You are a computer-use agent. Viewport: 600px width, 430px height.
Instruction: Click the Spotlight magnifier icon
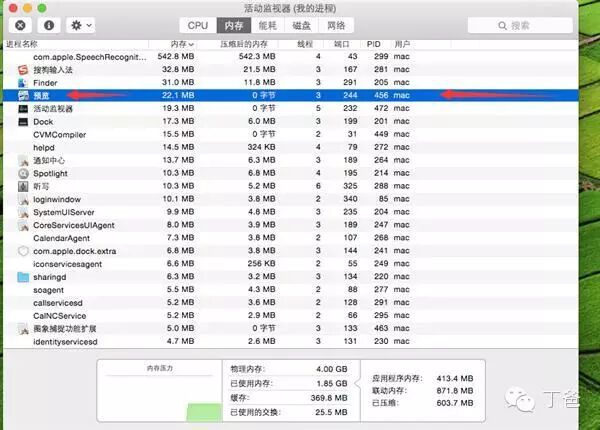[23, 173]
